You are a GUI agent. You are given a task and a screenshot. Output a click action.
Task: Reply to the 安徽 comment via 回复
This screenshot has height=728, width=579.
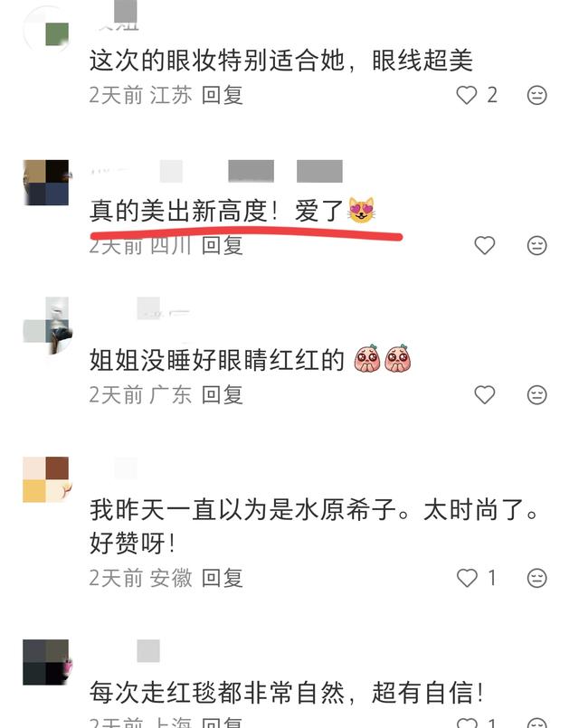point(222,578)
